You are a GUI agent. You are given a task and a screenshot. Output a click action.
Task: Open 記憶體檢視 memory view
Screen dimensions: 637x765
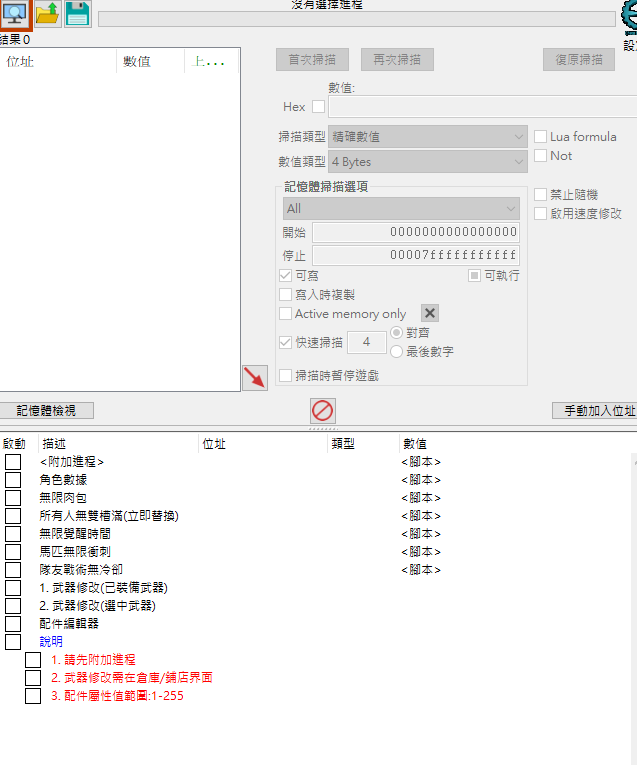(46, 411)
